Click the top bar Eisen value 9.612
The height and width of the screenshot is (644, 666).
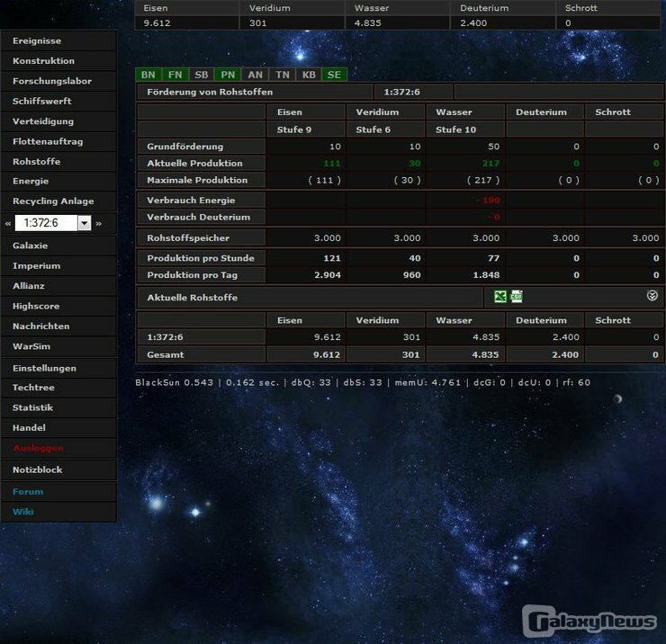(157, 22)
